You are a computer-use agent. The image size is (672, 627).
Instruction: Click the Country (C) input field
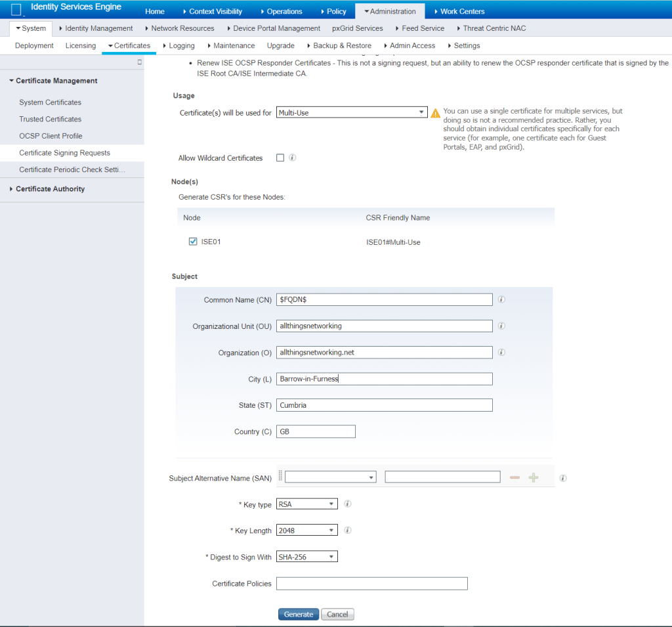click(x=316, y=431)
